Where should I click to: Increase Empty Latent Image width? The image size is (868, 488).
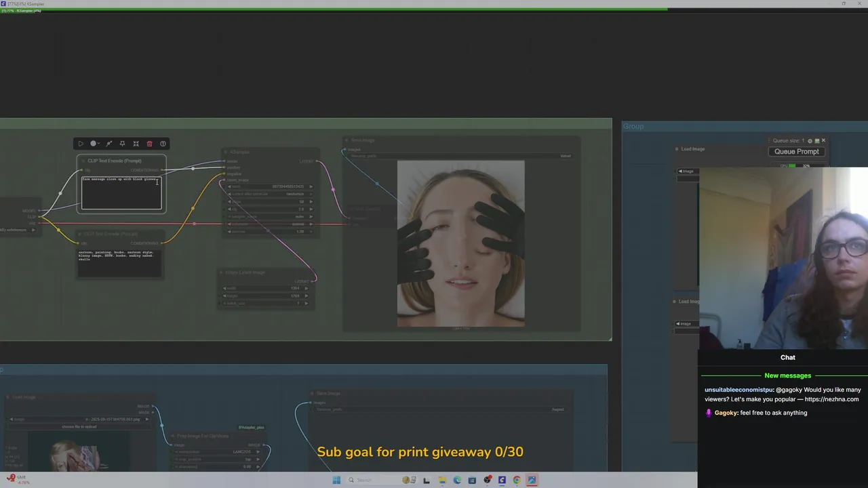pos(307,288)
